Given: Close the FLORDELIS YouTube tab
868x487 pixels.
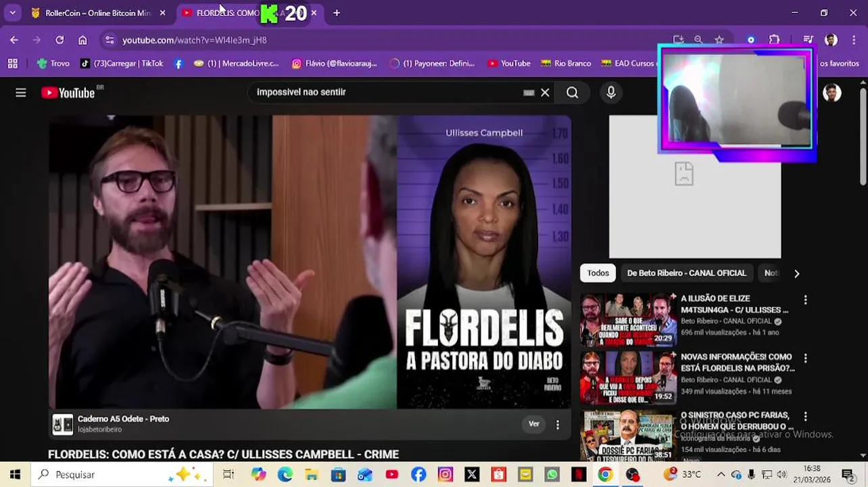Looking at the screenshot, I should [x=314, y=13].
